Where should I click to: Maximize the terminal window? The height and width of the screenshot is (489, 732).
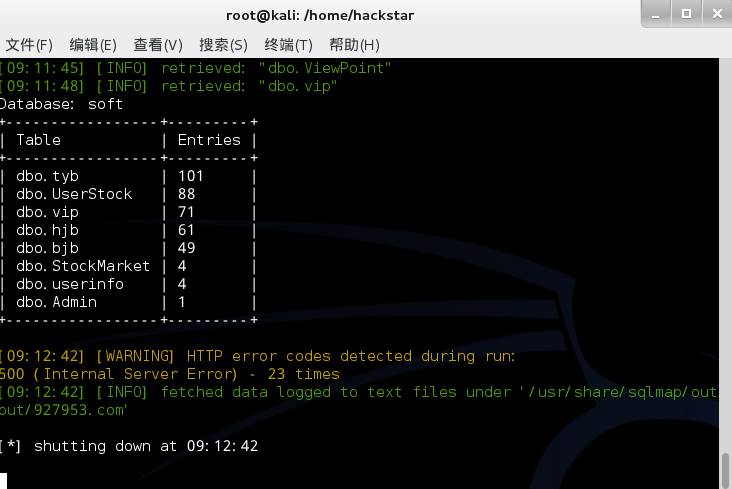point(686,14)
